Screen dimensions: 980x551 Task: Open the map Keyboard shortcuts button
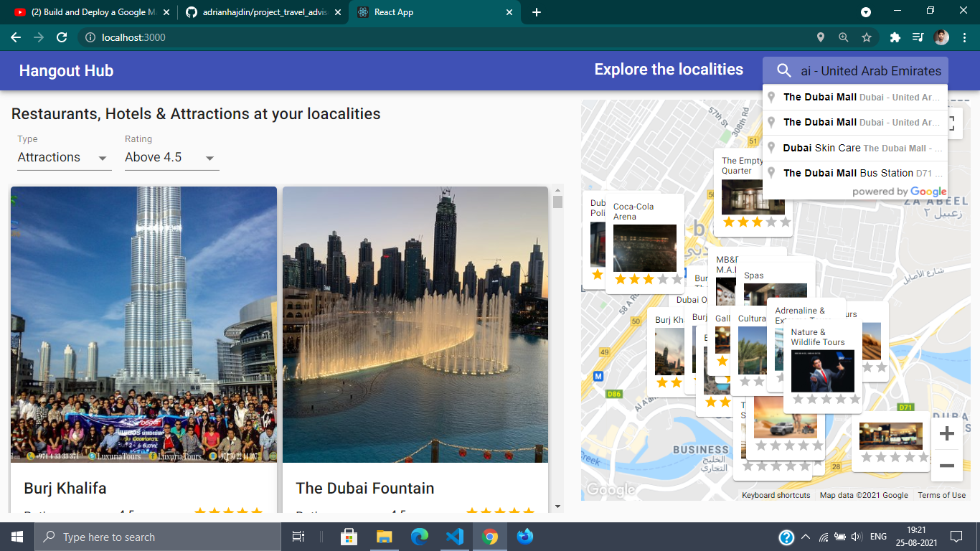776,495
